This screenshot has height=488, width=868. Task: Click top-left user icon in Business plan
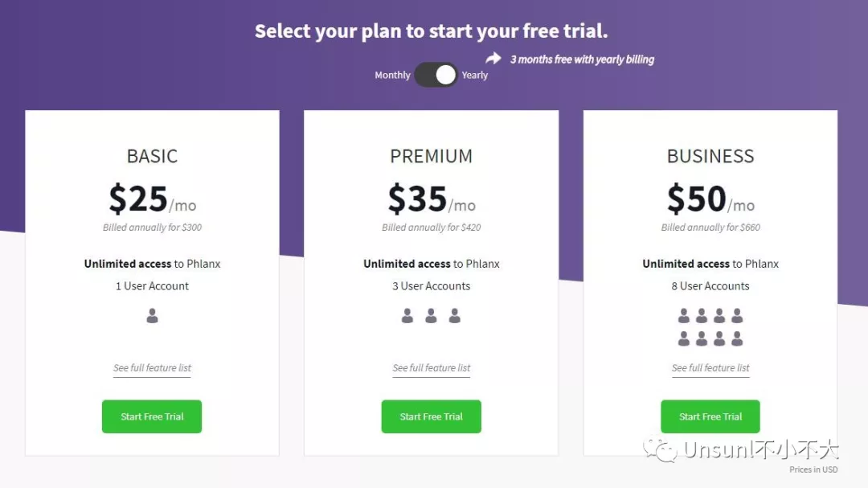point(684,315)
